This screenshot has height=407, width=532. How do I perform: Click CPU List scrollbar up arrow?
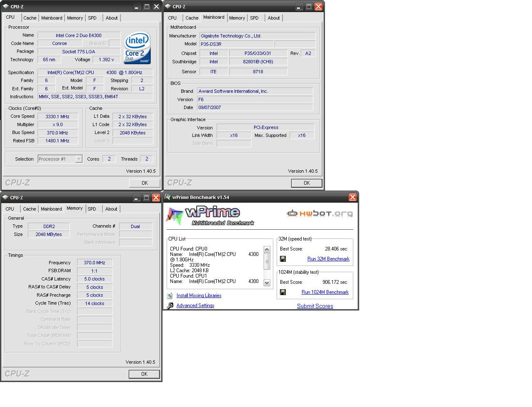click(x=267, y=250)
